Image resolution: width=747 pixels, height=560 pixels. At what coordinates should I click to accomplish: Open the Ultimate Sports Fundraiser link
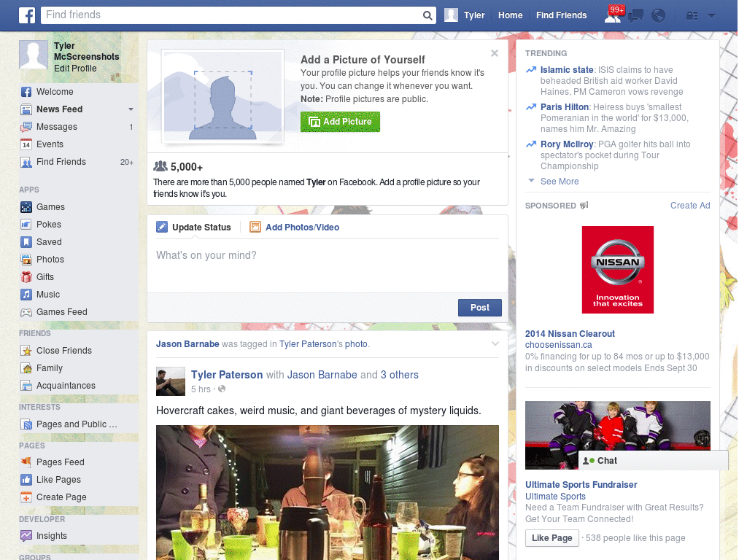pos(581,485)
